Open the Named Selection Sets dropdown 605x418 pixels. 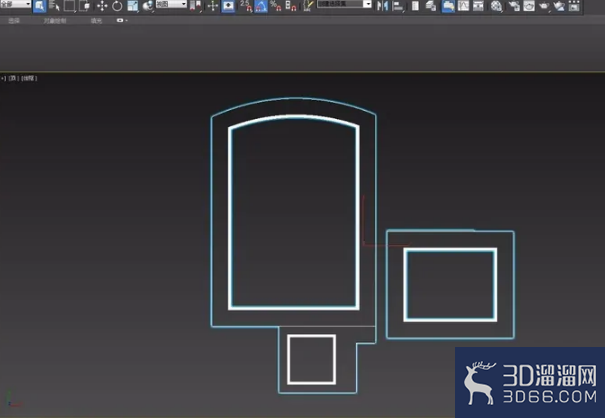tap(344, 4)
